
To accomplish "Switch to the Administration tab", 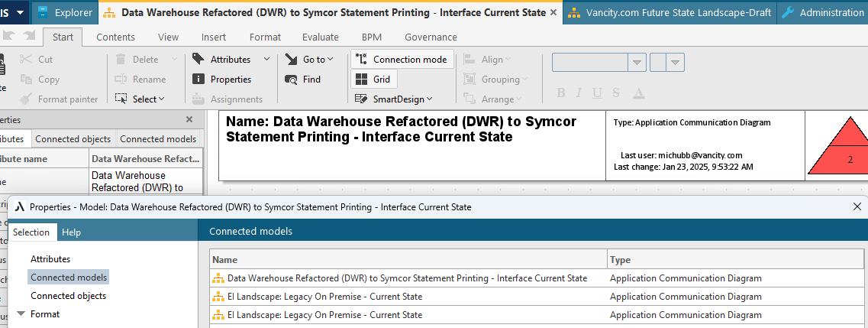I will (x=823, y=12).
